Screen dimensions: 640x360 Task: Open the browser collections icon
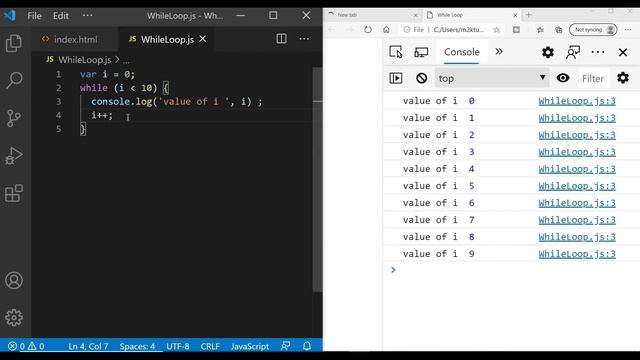point(559,30)
